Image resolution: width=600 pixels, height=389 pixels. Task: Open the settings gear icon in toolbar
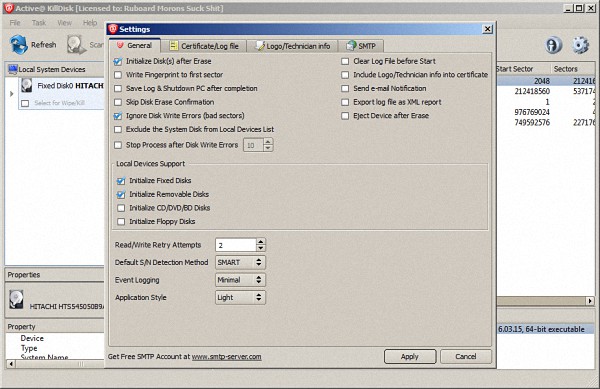click(580, 45)
